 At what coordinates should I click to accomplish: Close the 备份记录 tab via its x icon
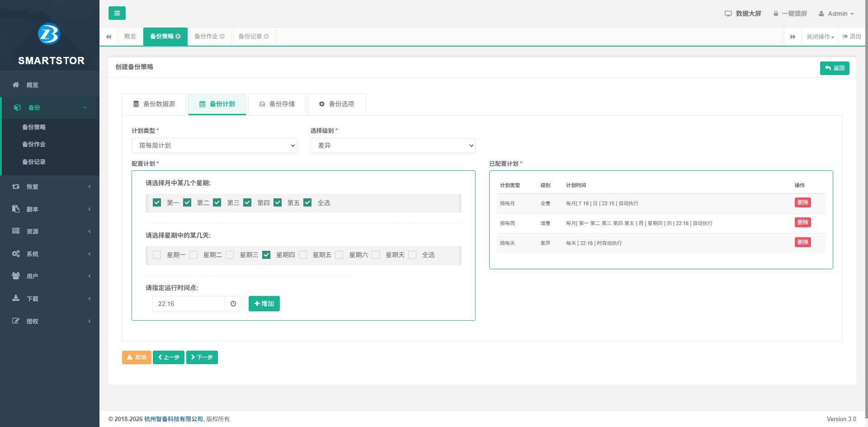click(266, 36)
